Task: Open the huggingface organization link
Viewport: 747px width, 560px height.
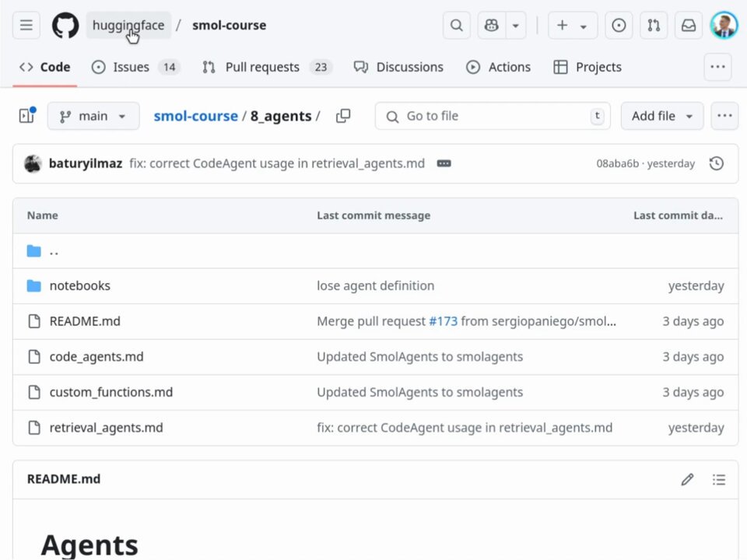Action: point(128,25)
